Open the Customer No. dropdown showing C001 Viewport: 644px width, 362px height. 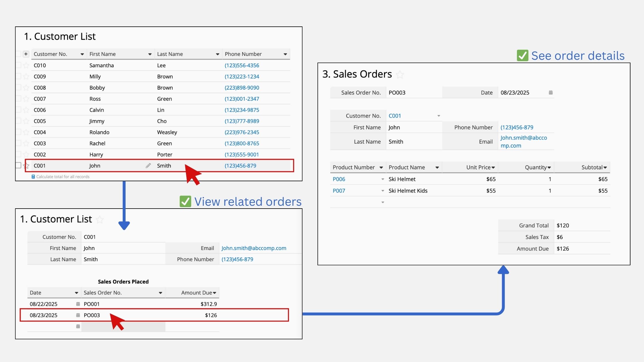[438, 115]
